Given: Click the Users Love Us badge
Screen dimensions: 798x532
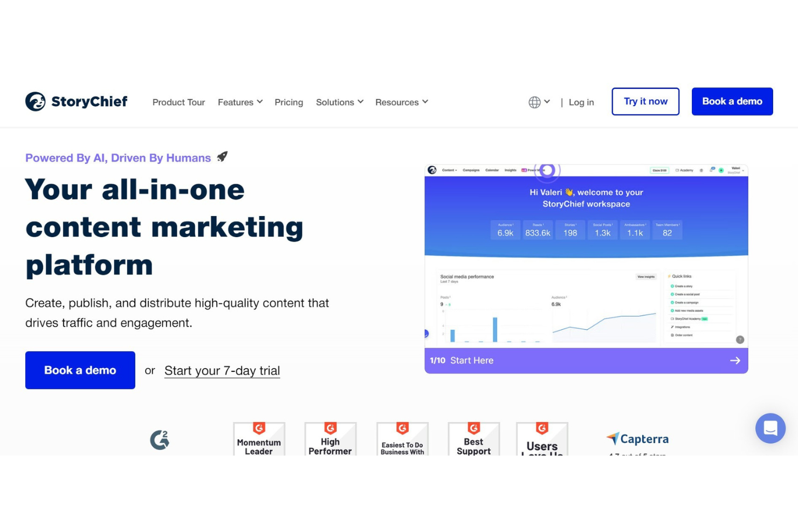Looking at the screenshot, I should pyautogui.click(x=542, y=439).
